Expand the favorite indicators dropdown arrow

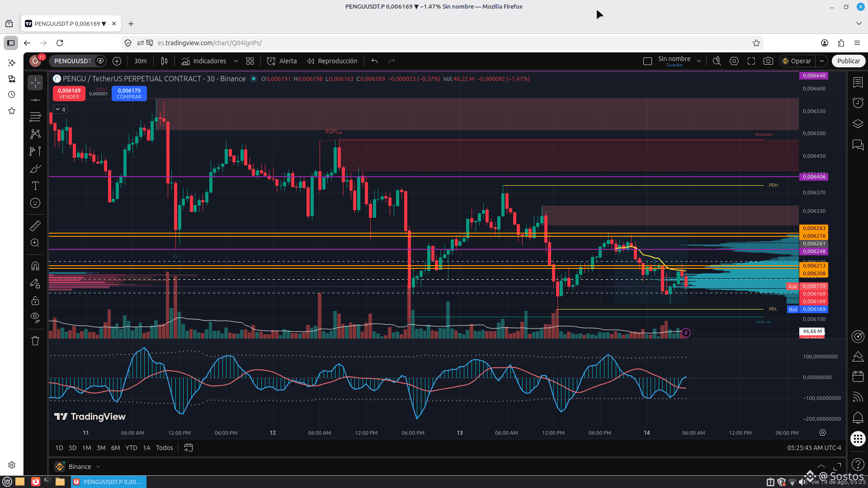tap(236, 61)
